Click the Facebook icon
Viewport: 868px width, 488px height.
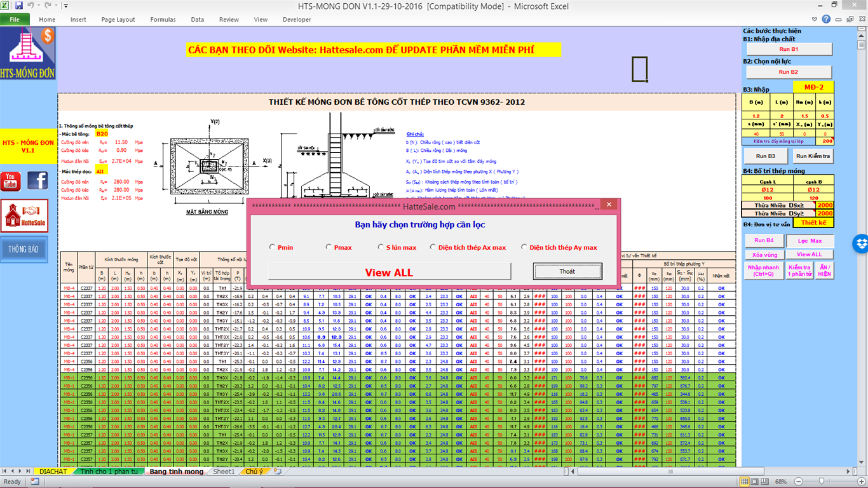[x=37, y=180]
